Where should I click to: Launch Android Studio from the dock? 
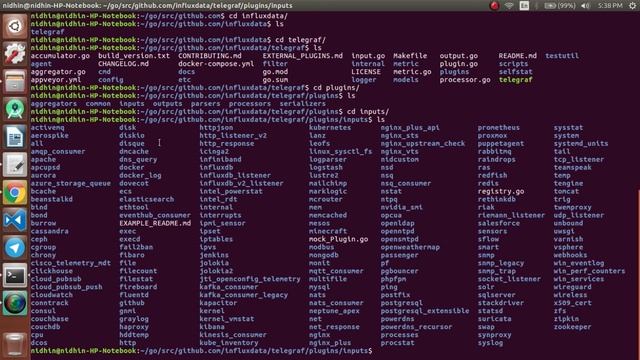coord(15,109)
